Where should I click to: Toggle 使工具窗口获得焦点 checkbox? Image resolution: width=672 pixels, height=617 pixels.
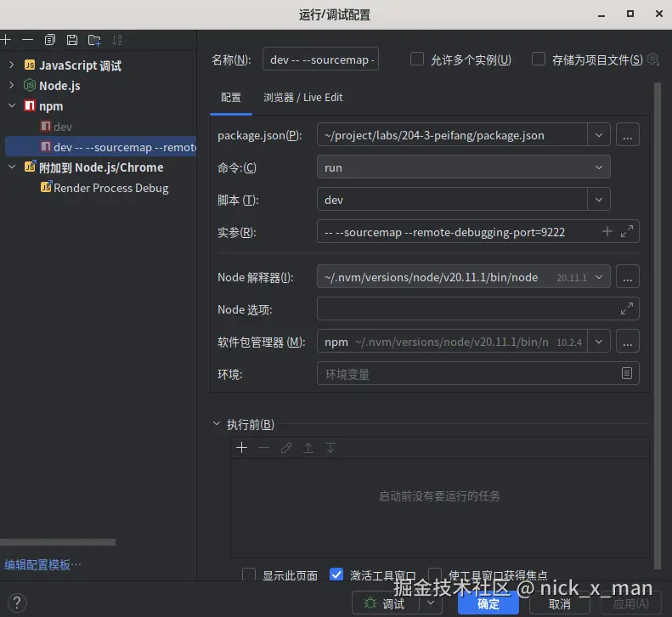coord(435,575)
